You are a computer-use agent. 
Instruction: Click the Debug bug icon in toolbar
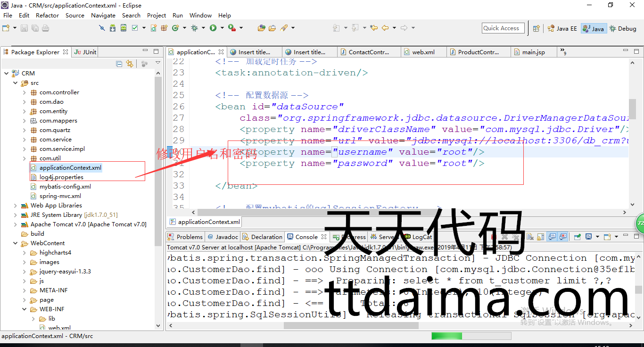click(x=194, y=28)
